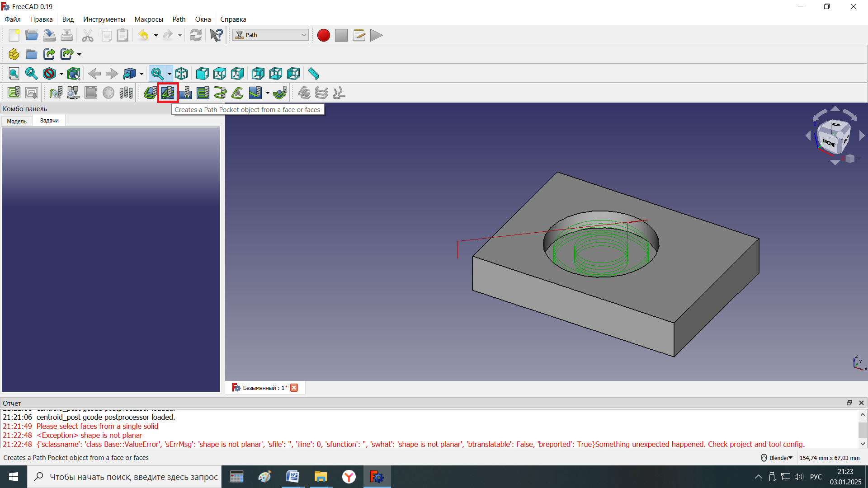Expand the 3D Pocket operations dropdown arrow
The height and width of the screenshot is (488, 868).
[x=268, y=93]
